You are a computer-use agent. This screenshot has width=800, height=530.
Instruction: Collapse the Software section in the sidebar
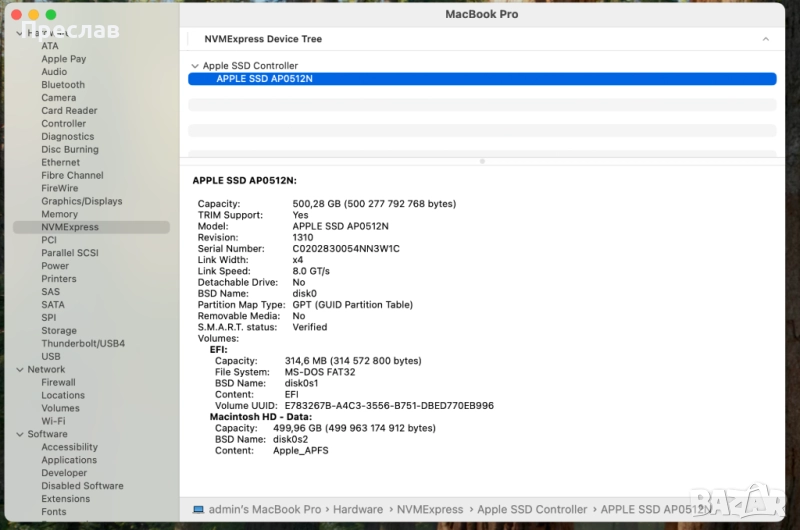[x=19, y=435]
